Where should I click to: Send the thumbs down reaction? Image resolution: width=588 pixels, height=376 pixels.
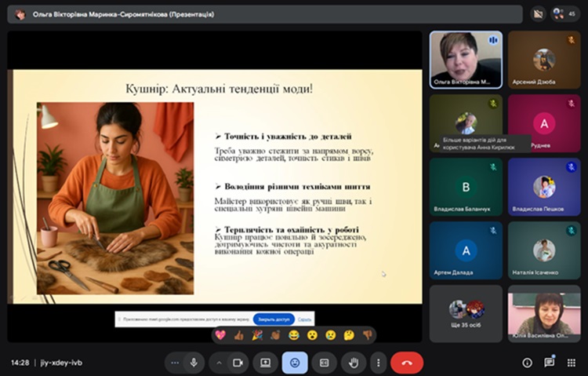367,334
